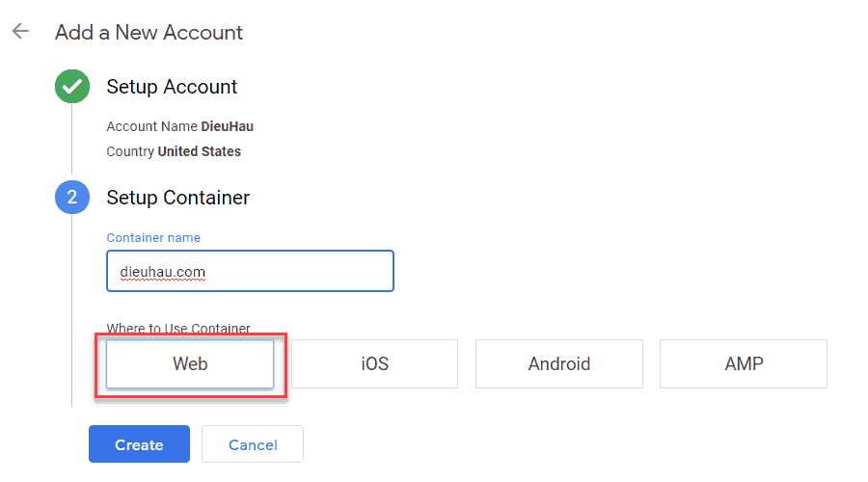Focus the Container name input field
The image size is (868, 482).
coord(250,271)
